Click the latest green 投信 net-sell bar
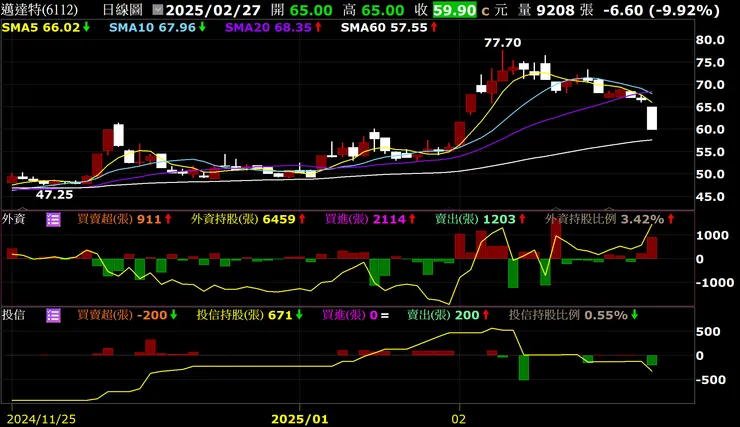Viewport: 740px width, 427px height. pyautogui.click(x=652, y=360)
